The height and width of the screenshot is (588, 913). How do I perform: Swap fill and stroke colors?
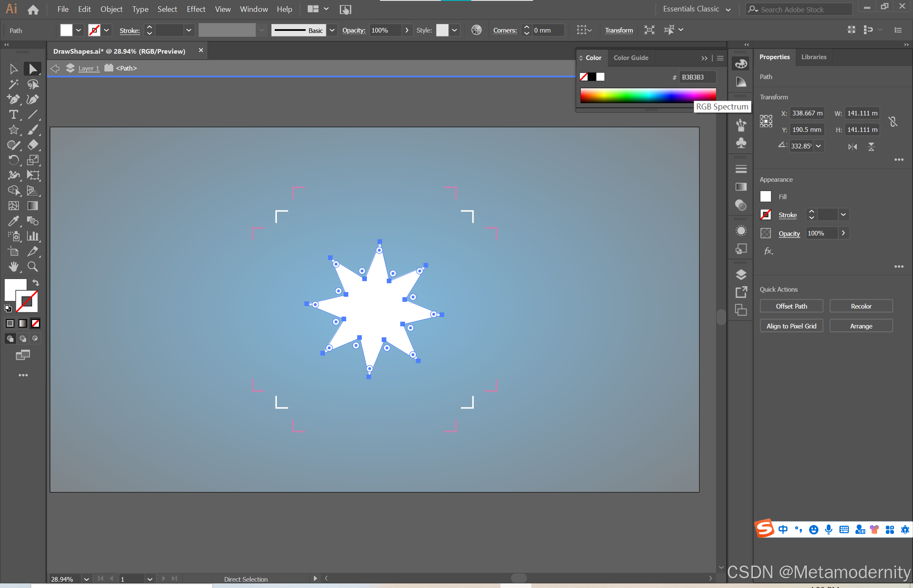pyautogui.click(x=36, y=282)
